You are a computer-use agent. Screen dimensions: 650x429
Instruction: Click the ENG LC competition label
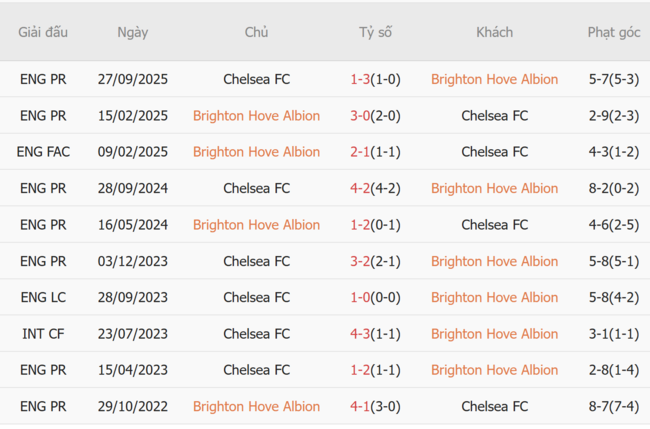tap(43, 297)
